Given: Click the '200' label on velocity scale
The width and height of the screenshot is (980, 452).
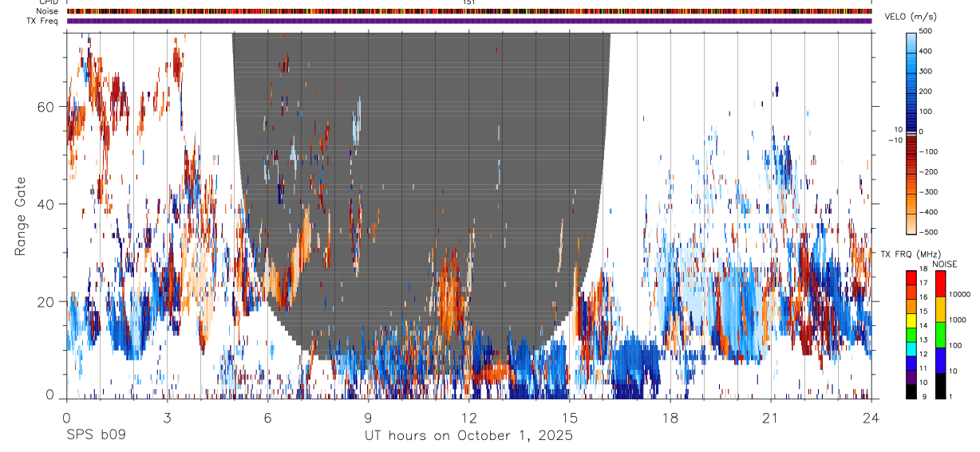Looking at the screenshot, I should click(x=926, y=91).
